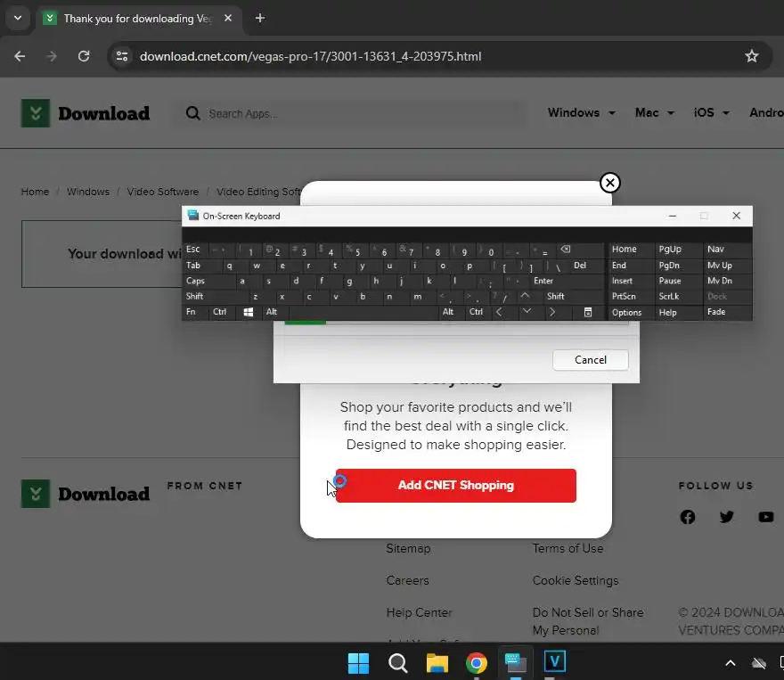Image resolution: width=784 pixels, height=680 pixels.
Task: Click the Esc key on On-Screen Keyboard
Action: click(193, 249)
